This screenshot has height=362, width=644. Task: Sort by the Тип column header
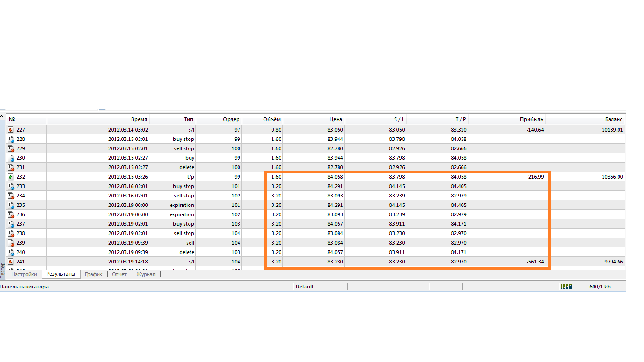pos(172,119)
